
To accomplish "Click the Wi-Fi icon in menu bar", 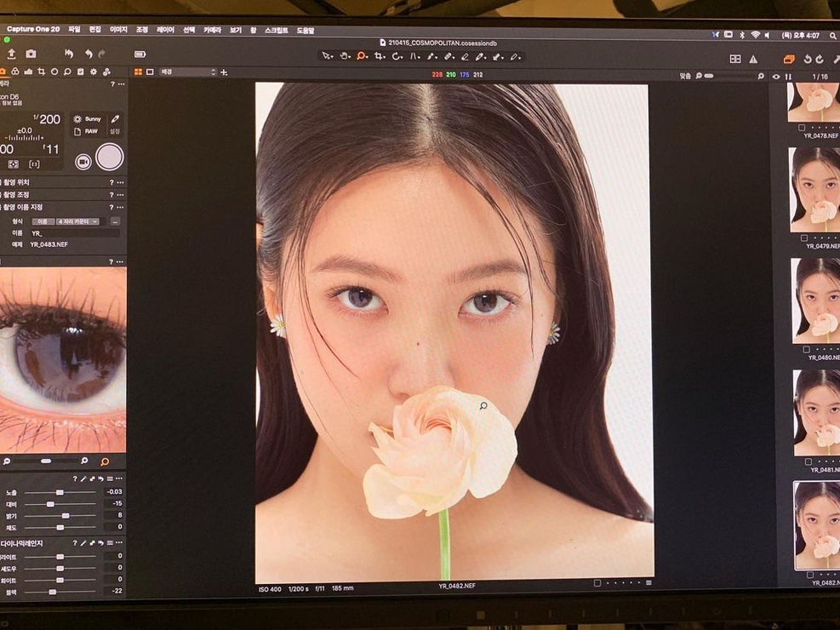I will coord(756,35).
